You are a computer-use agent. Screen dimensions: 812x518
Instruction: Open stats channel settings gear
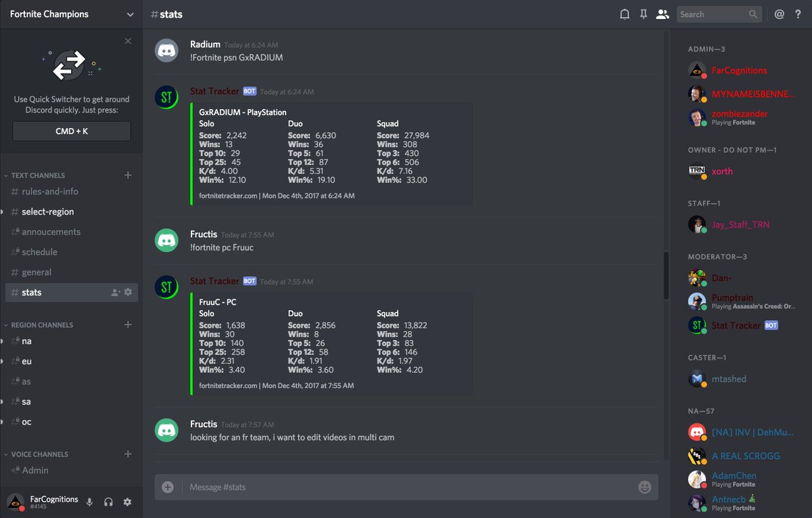click(128, 293)
